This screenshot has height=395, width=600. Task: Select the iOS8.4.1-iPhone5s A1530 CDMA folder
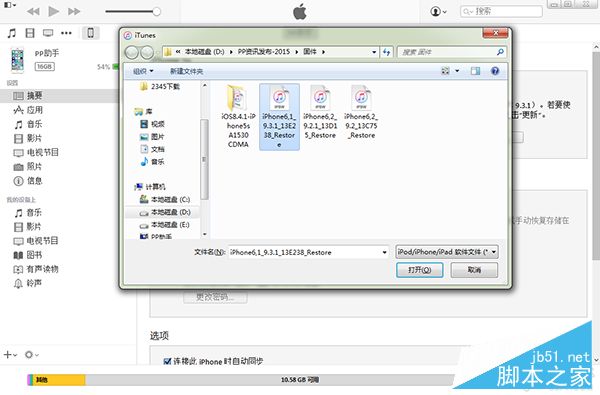coord(238,116)
